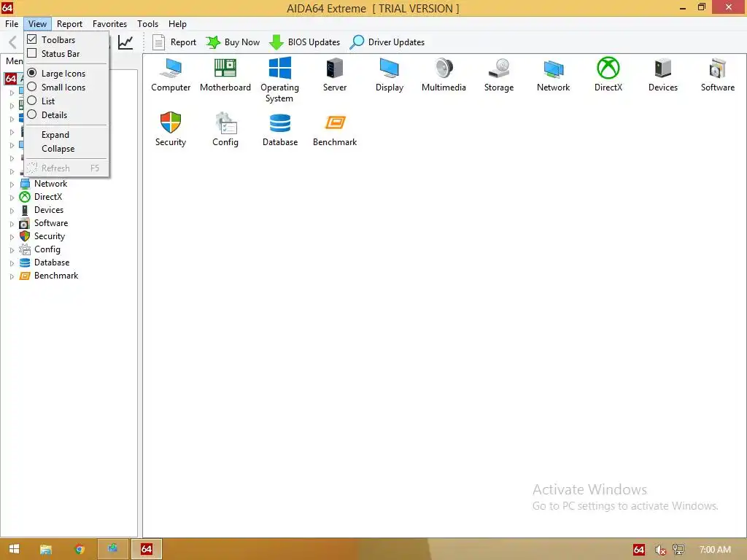This screenshot has width=747, height=560.
Task: Select Devices in the sidebar tree
Action: [49, 210]
